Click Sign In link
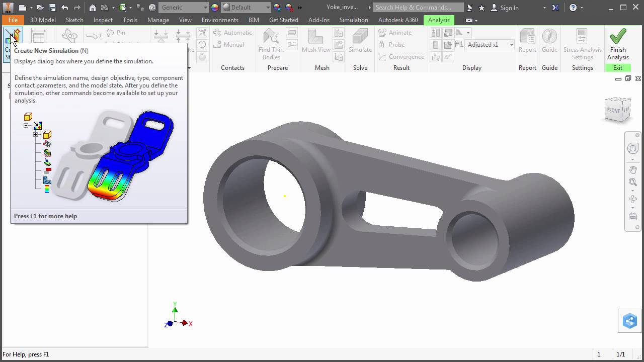The image size is (644, 362). click(509, 8)
